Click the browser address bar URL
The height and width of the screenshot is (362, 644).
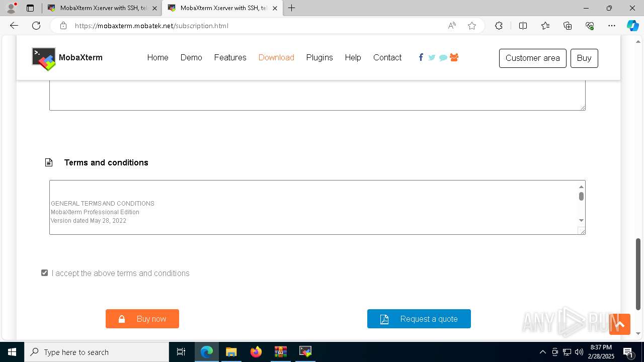151,26
